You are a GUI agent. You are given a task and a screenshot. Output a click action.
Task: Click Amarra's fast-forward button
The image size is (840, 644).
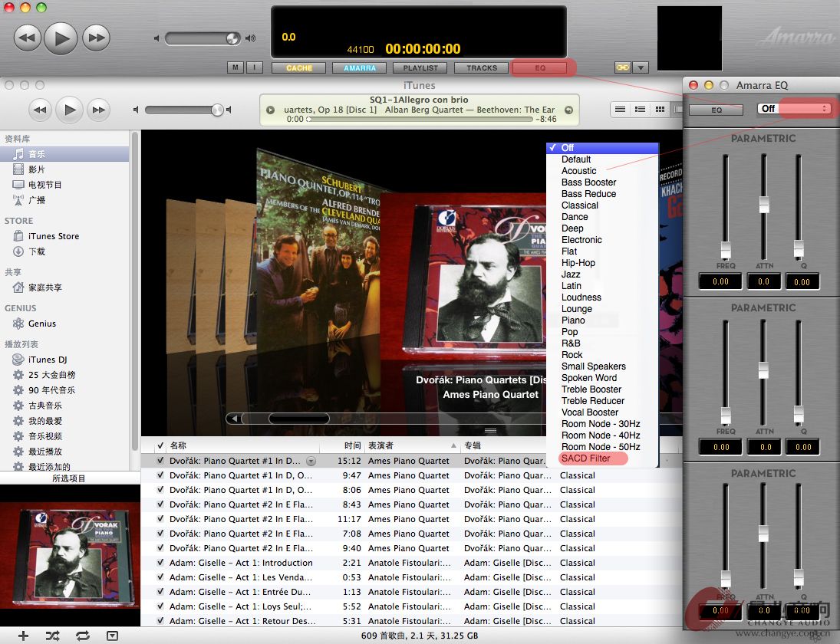97,38
